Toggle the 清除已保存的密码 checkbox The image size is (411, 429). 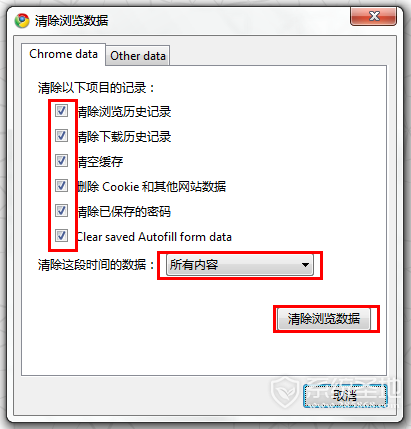(61, 211)
